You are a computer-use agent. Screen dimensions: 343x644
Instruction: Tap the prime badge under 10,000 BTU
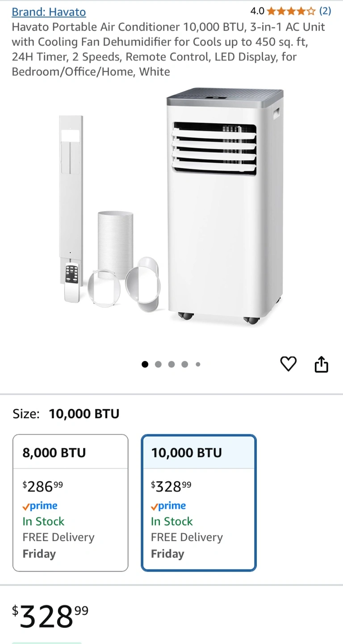[x=168, y=506]
